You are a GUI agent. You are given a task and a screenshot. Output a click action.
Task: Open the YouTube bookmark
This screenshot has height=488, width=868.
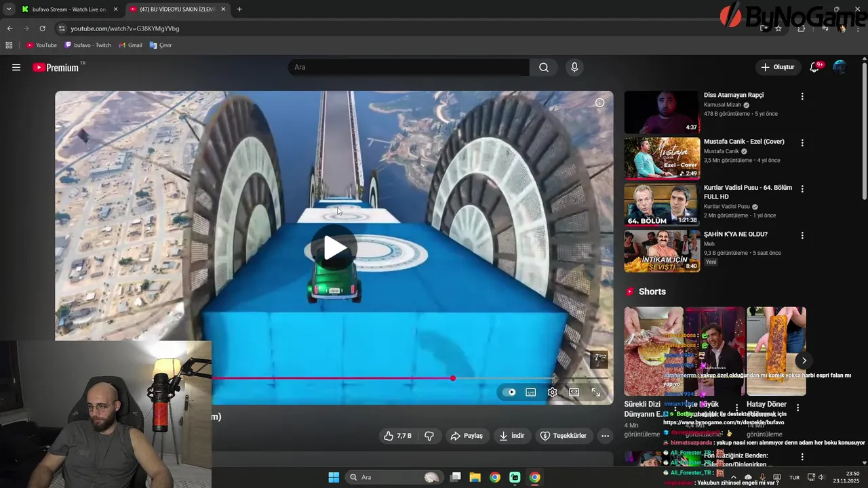coord(41,45)
